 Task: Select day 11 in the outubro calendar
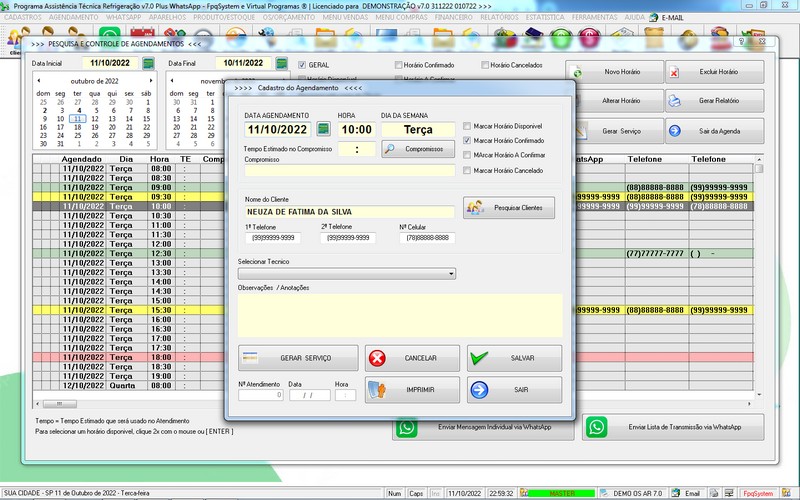point(78,119)
